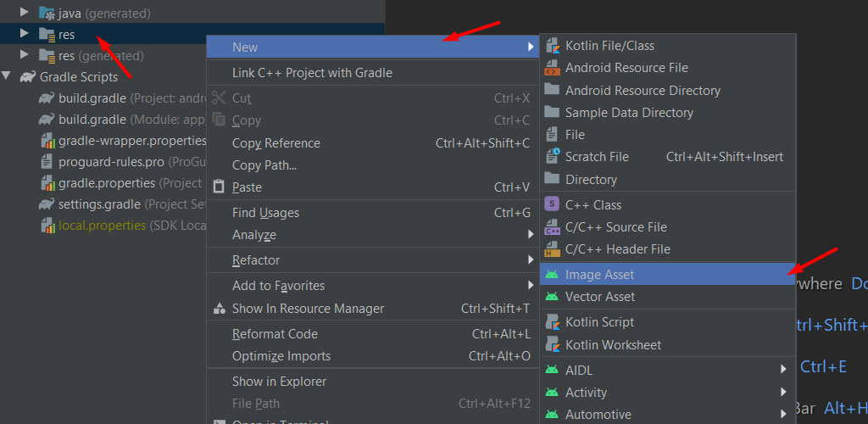The image size is (868, 424).
Task: Expand the java (generated) folder arrow
Action: [x=25, y=13]
